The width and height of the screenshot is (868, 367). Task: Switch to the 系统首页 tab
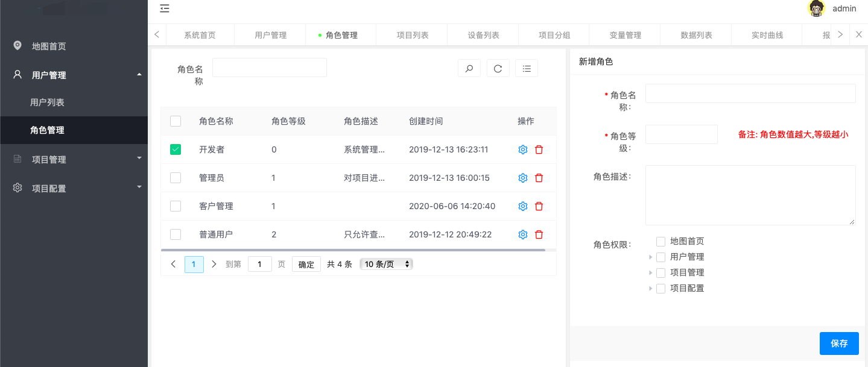click(200, 35)
